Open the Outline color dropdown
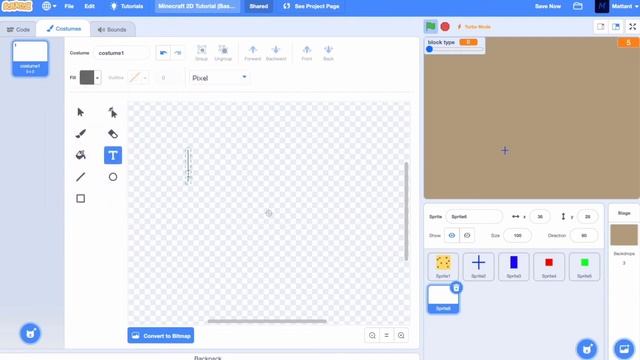This screenshot has width=640, height=360. point(138,78)
